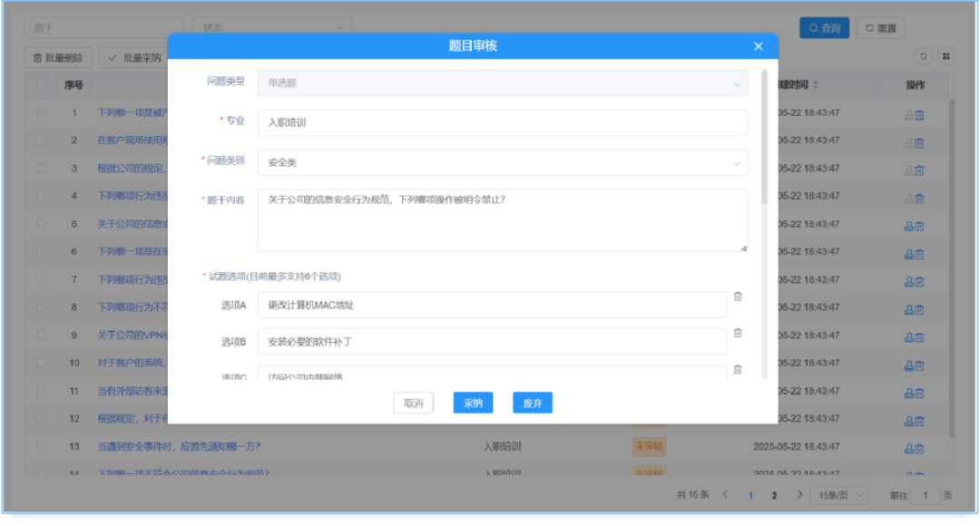
Task: Click the 采纳 button to accept
Action: click(x=472, y=402)
